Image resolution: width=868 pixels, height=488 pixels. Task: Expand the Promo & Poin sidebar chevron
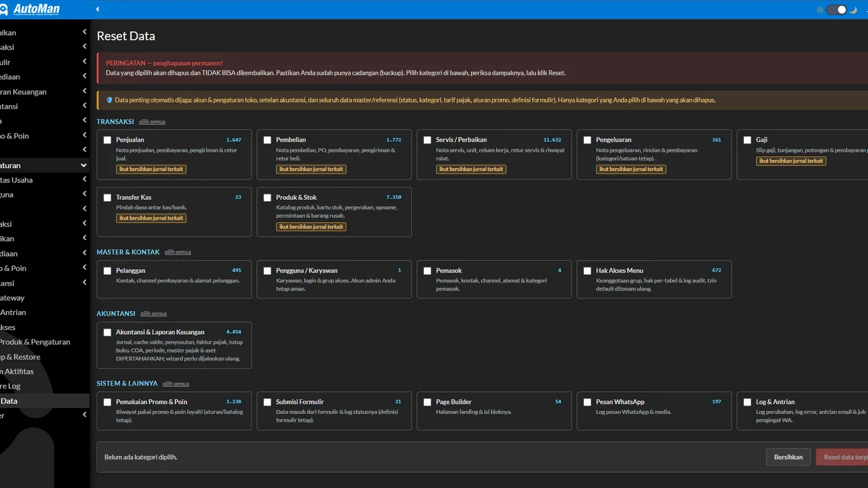tap(84, 136)
